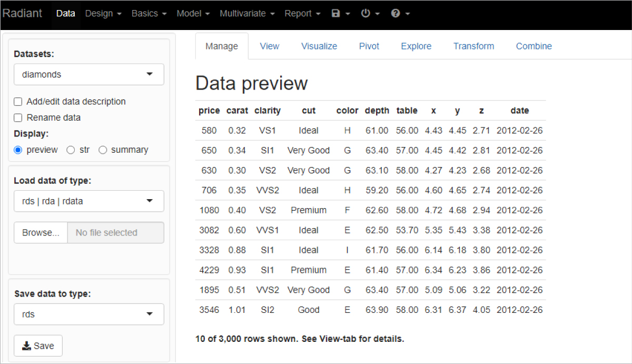Switch to the Pivot tab
Screen dimensions: 632x364
pyautogui.click(x=369, y=46)
